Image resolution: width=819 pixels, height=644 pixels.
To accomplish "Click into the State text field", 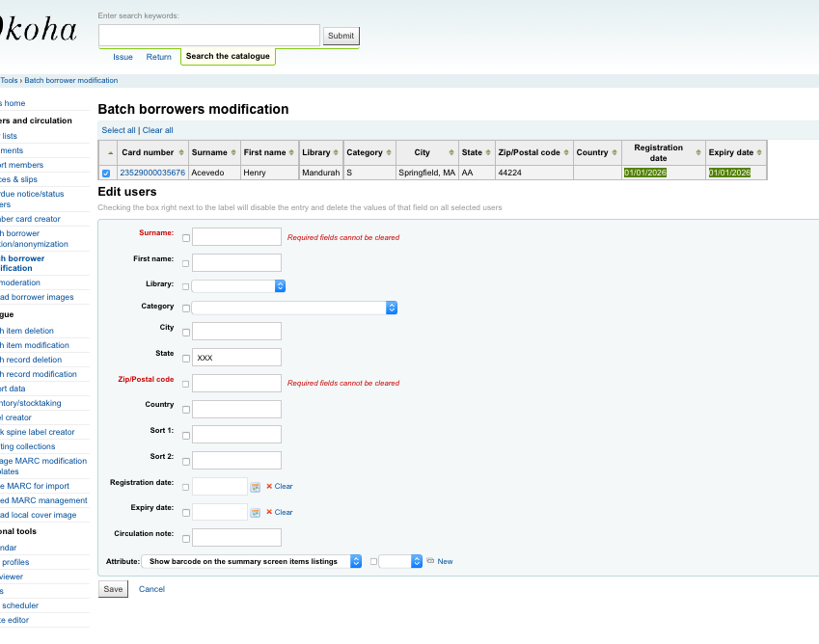I will coord(236,358).
